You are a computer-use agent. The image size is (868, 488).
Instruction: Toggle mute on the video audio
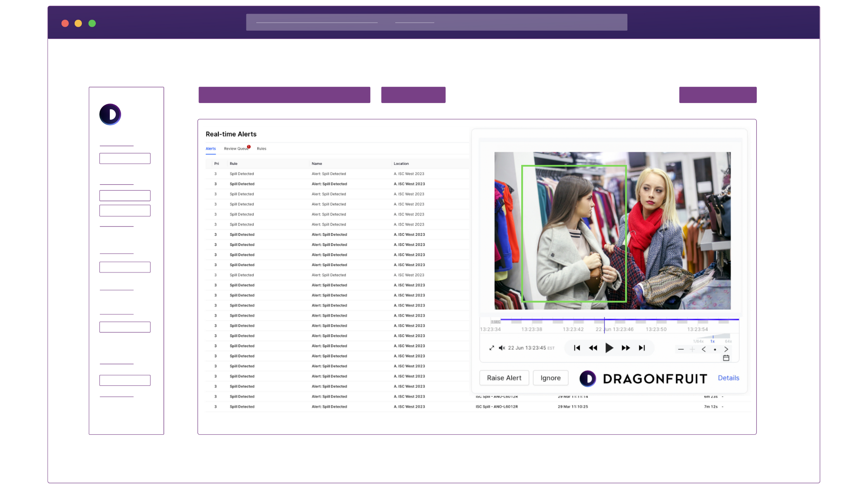[501, 348]
